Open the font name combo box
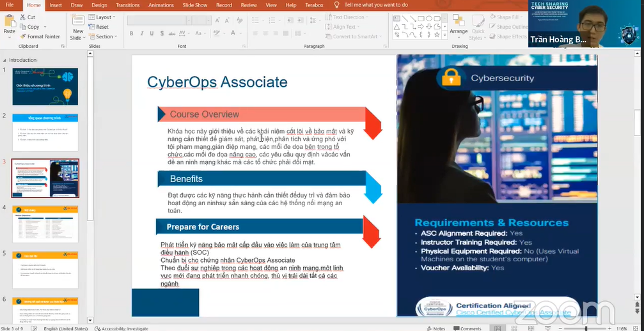The width and height of the screenshot is (644, 331). [x=159, y=20]
